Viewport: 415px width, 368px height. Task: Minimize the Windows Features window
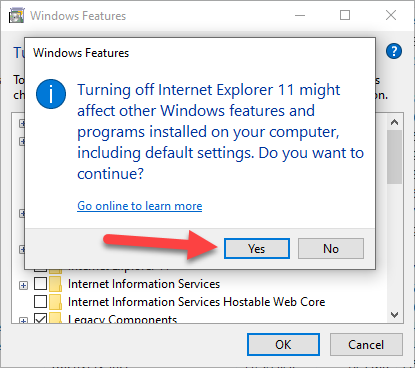(x=300, y=15)
